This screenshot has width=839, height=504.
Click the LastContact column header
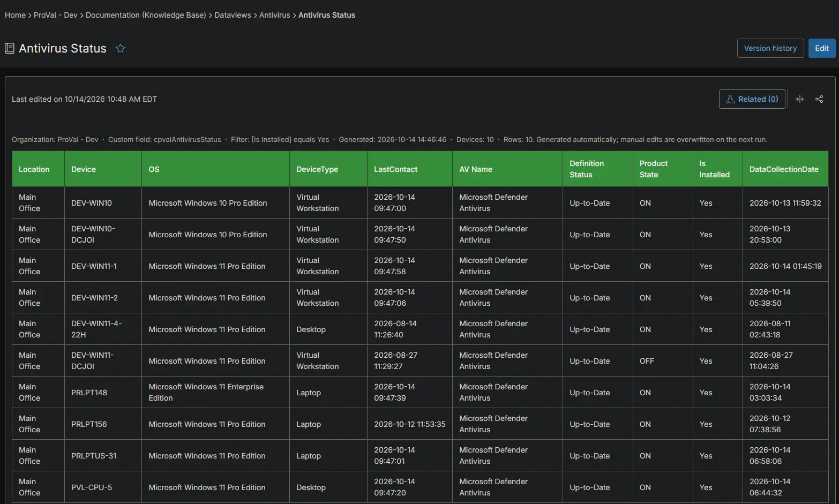[x=410, y=169]
